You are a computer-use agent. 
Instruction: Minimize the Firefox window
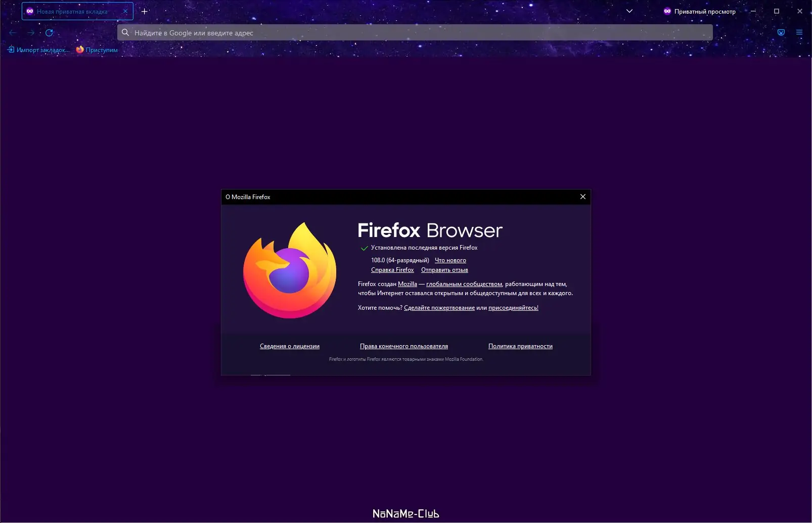[x=753, y=11]
